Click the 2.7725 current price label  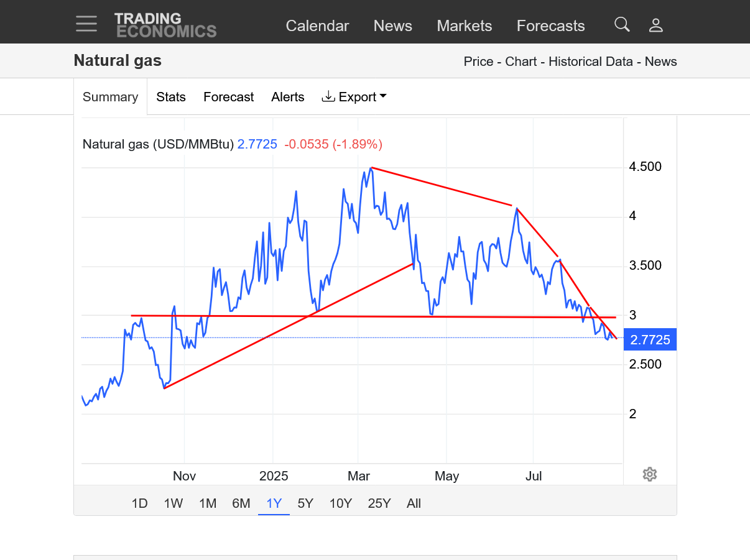coord(650,339)
